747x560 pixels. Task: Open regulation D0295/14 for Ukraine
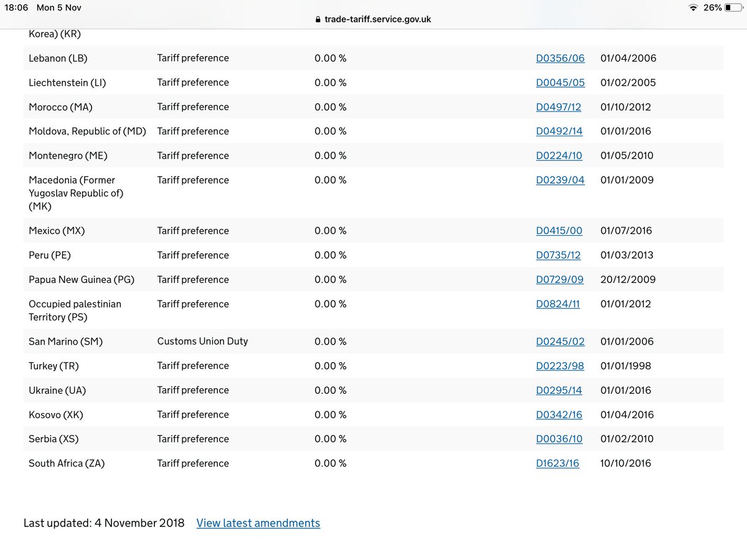pyautogui.click(x=559, y=390)
